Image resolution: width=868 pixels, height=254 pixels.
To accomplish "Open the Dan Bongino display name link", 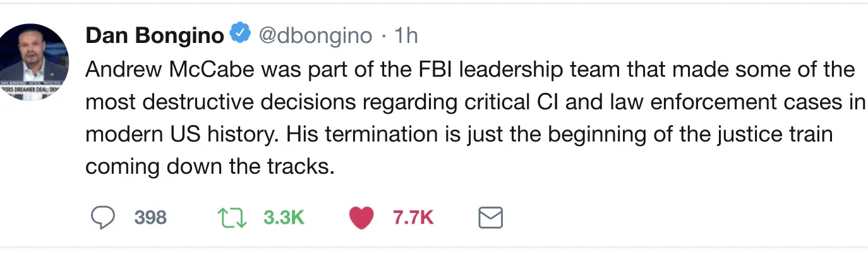I will click(x=154, y=35).
